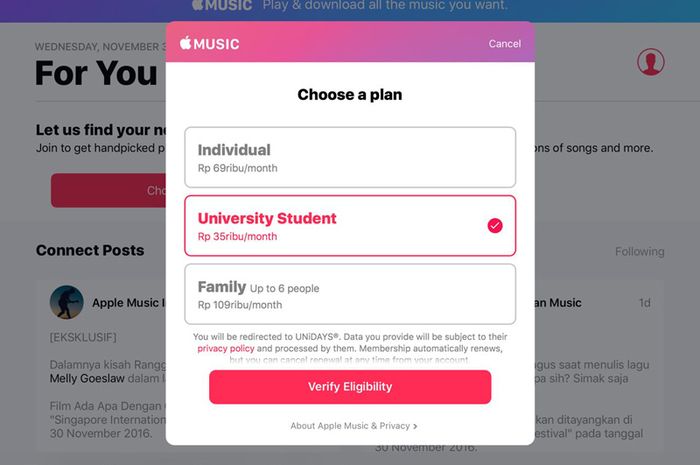Select the Family plan option
This screenshot has width=700, height=465.
click(x=350, y=294)
